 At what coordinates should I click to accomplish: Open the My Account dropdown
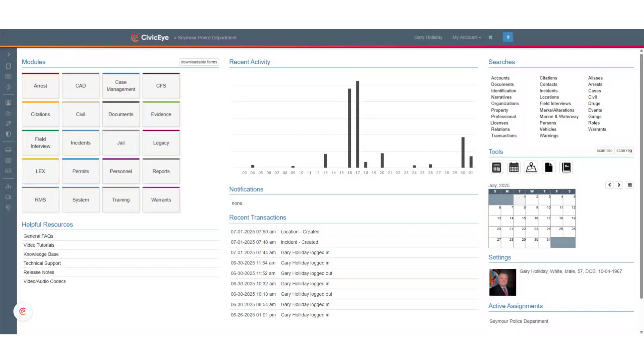point(467,37)
